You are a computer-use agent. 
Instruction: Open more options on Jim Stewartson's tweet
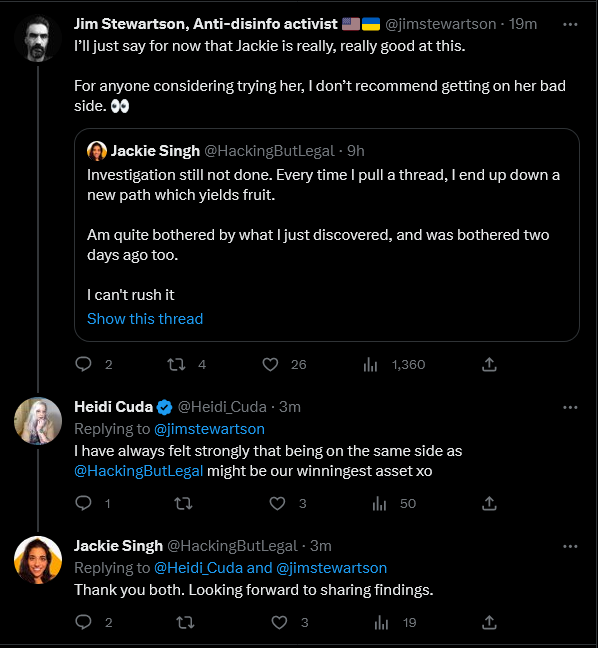(570, 24)
